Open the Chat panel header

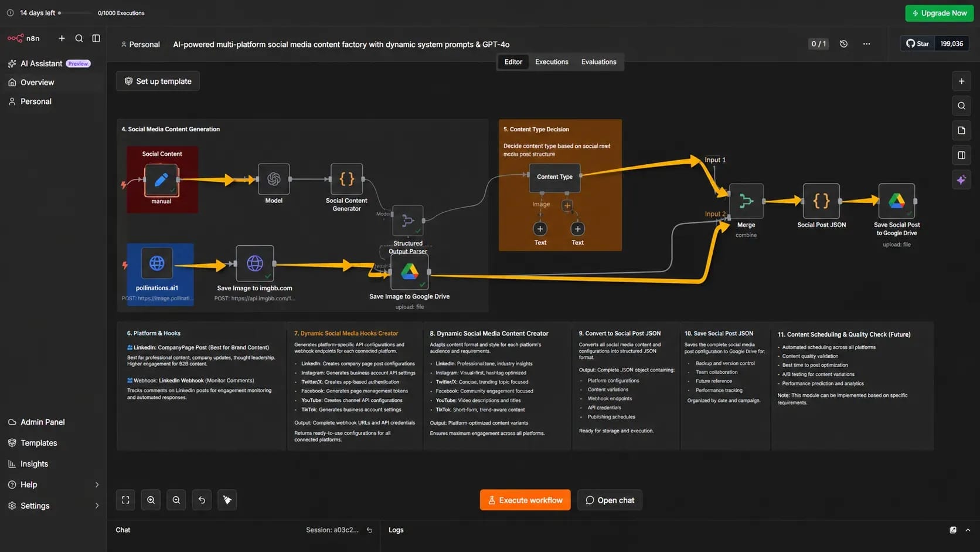click(123, 530)
